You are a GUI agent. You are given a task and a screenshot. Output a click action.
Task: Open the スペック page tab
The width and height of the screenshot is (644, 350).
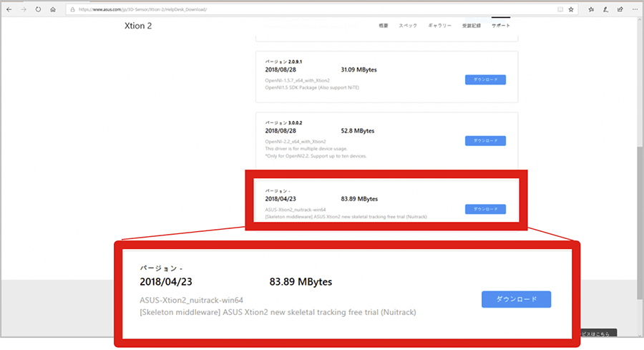(x=408, y=26)
